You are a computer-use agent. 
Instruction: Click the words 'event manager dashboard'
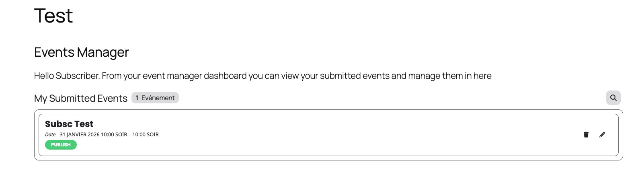tap(195, 76)
